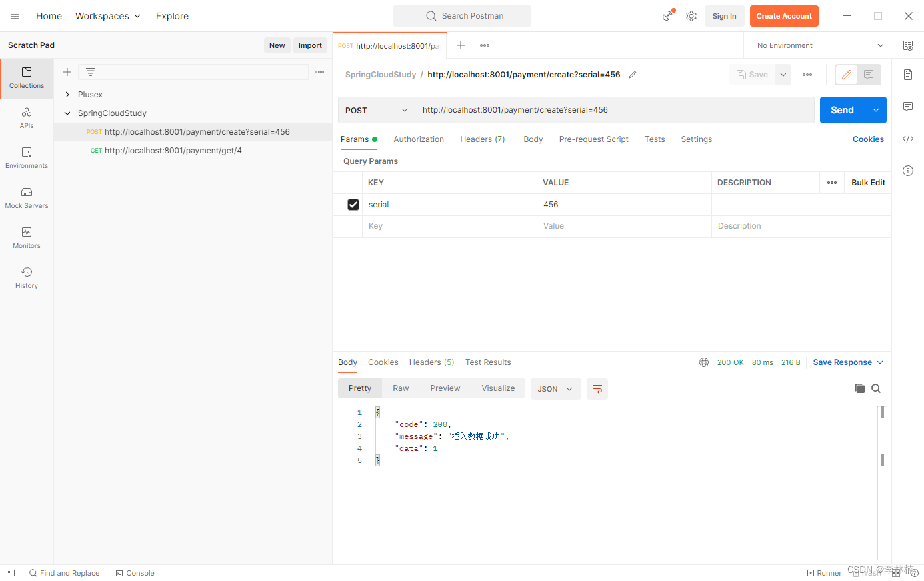This screenshot has height=581, width=924.
Task: Open the Tests tab
Action: tap(655, 139)
